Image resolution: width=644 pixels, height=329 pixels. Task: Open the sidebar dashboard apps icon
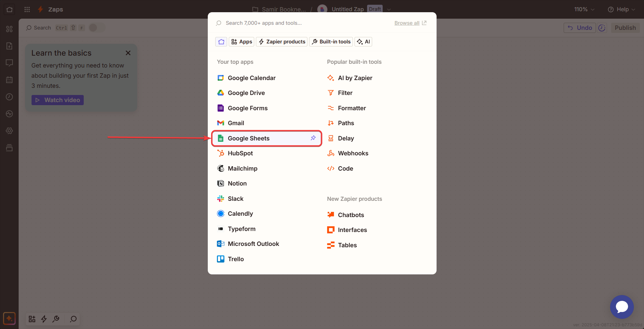[9, 29]
